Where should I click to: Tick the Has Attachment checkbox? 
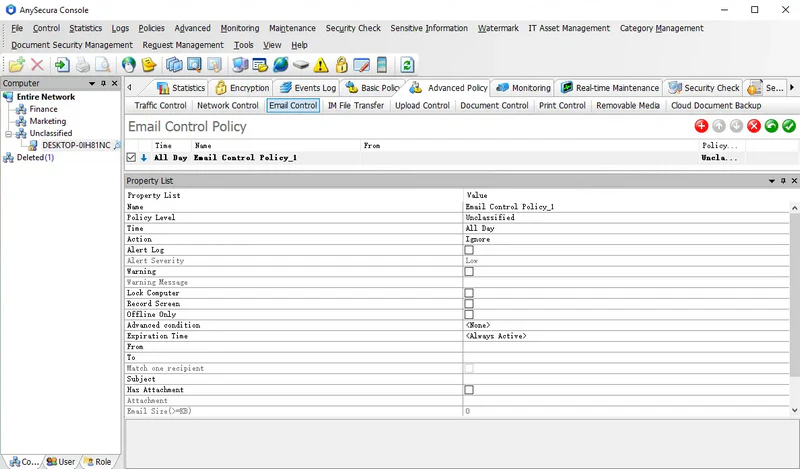[469, 390]
